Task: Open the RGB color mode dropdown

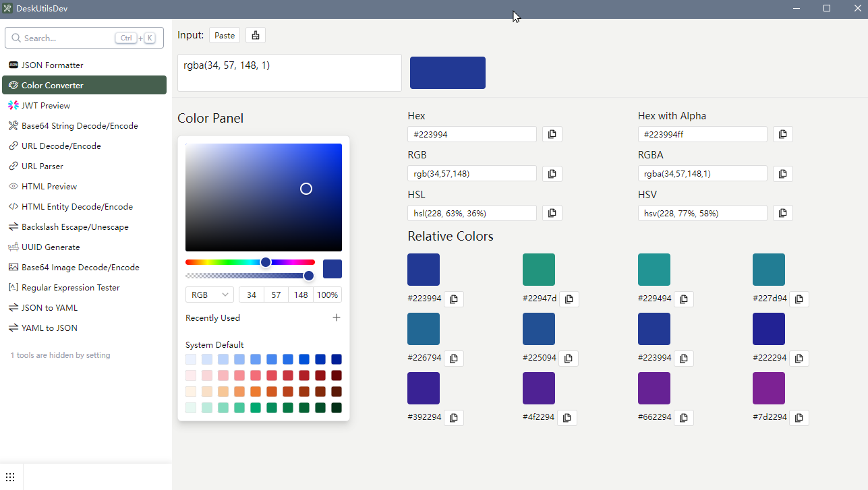Action: [x=209, y=295]
